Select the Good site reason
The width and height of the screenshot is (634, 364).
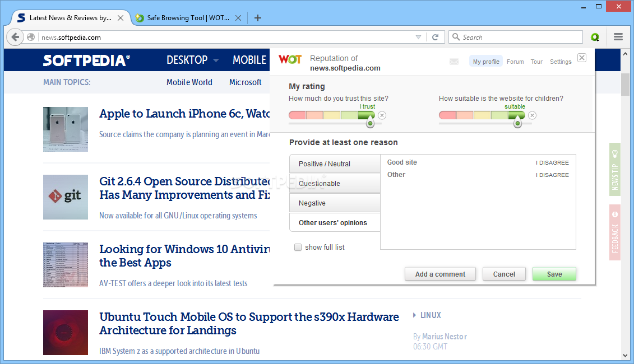point(402,162)
